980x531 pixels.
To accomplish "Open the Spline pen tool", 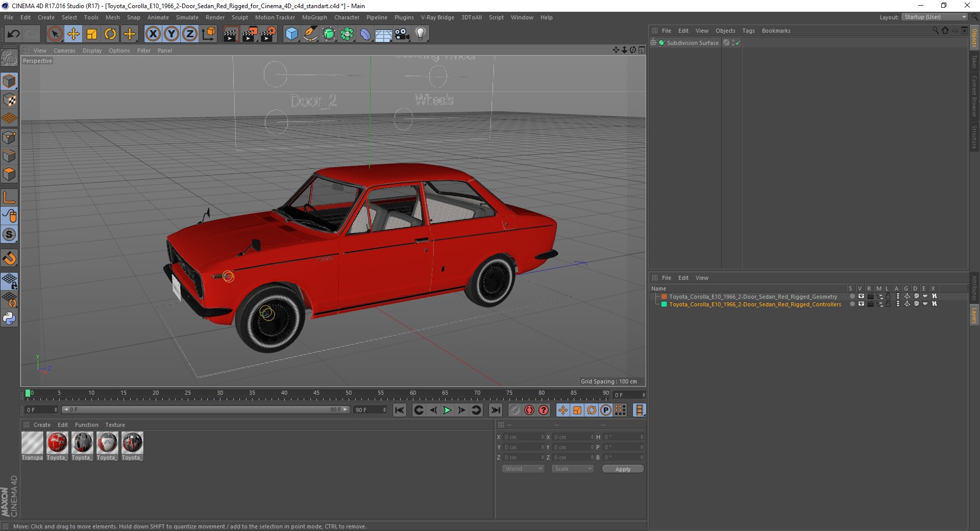I will tap(310, 34).
